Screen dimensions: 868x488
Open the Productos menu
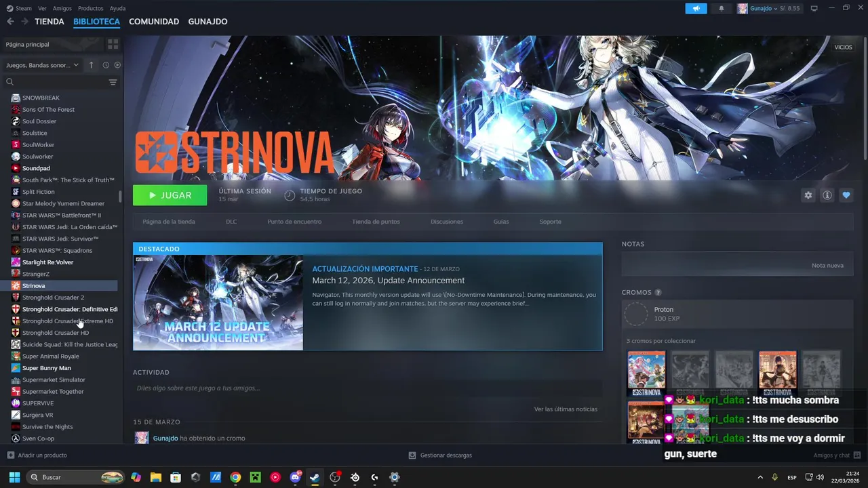pos(91,8)
